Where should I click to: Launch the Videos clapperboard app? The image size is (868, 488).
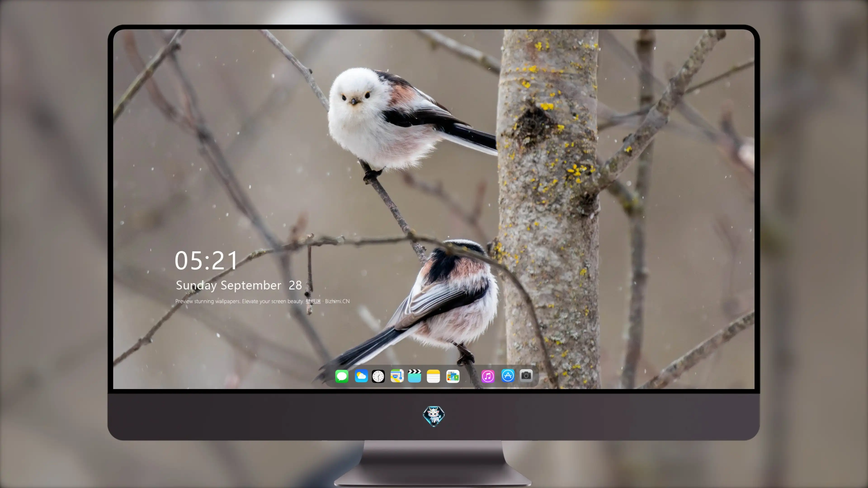[415, 376]
